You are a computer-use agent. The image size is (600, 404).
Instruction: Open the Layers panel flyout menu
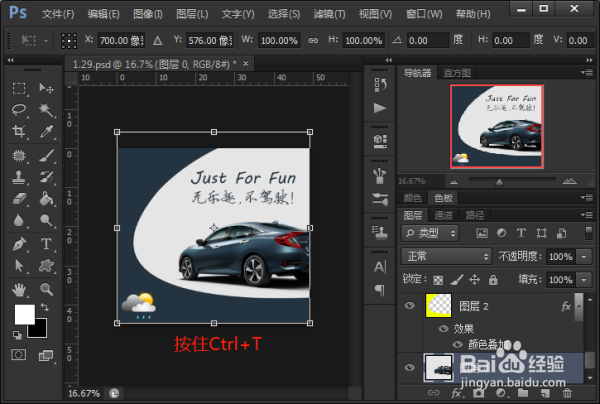(x=587, y=215)
